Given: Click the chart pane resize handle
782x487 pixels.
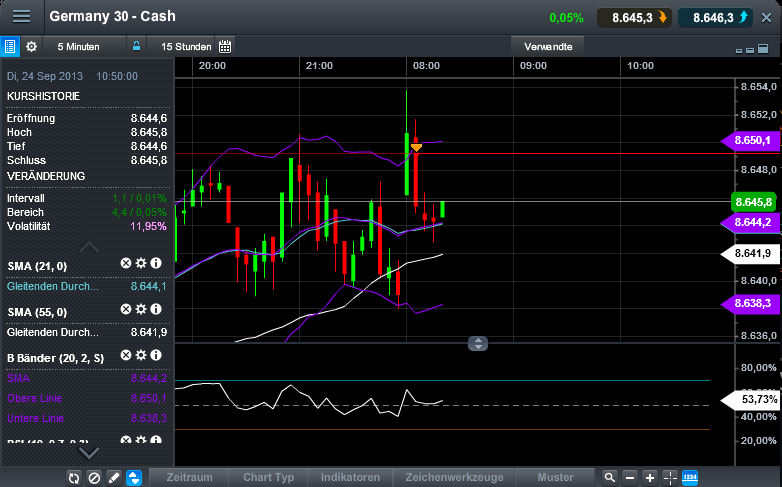Looking at the screenshot, I should 478,343.
